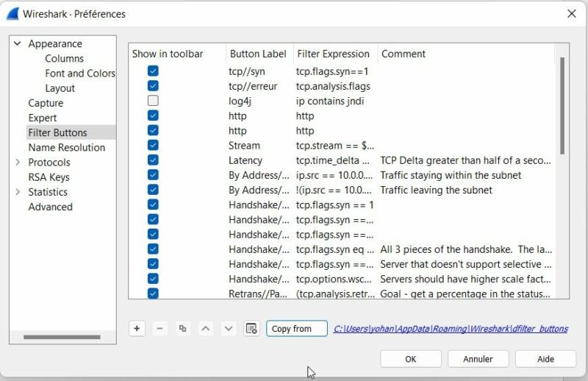Open the dfilter_buttons file path link
Image resolution: width=588 pixels, height=381 pixels.
coord(451,329)
